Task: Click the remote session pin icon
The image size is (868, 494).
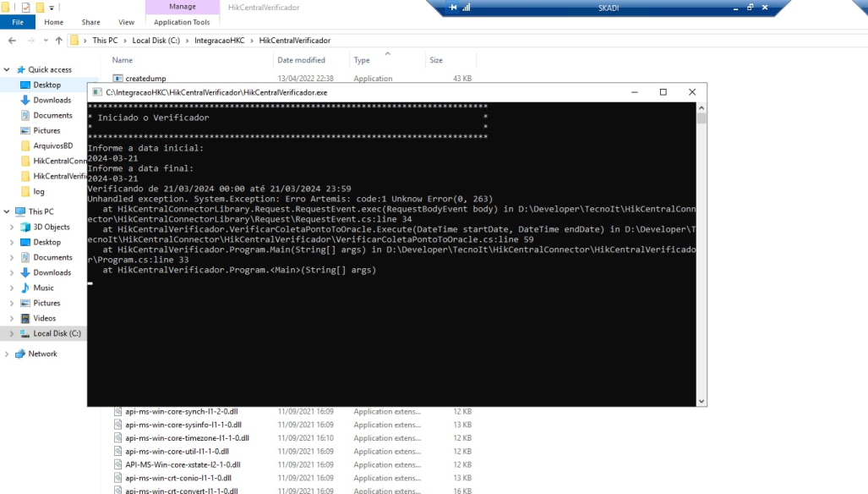Action: (453, 8)
